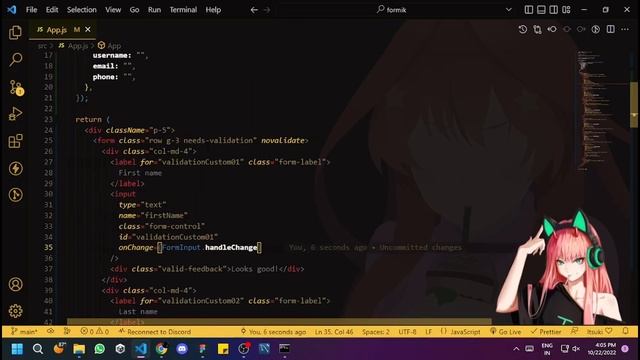The image size is (640, 360).
Task: Change end of line sequence LF
Action: pos(429,332)
